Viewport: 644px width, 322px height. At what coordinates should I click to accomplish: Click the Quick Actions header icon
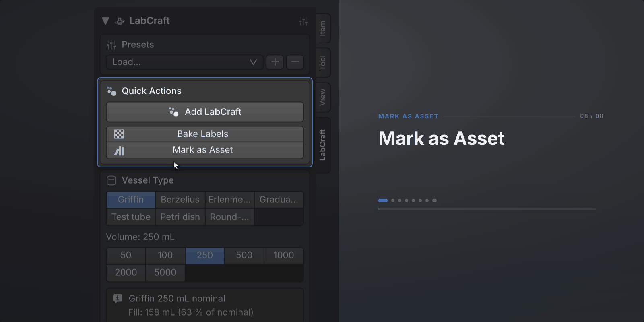coord(111,91)
